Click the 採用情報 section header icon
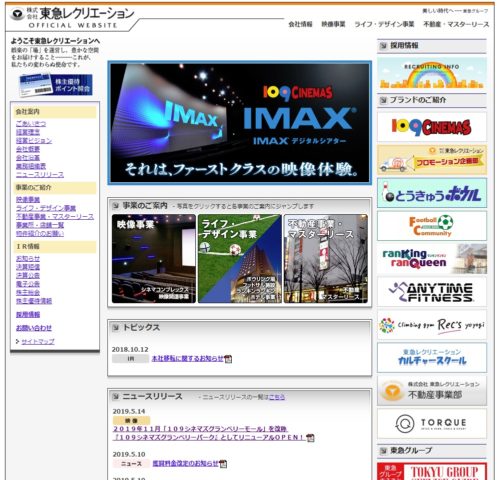This screenshot has width=500, height=480. [x=383, y=46]
